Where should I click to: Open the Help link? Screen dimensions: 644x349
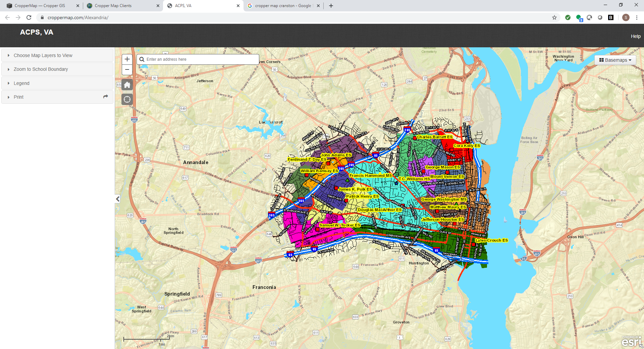click(636, 36)
